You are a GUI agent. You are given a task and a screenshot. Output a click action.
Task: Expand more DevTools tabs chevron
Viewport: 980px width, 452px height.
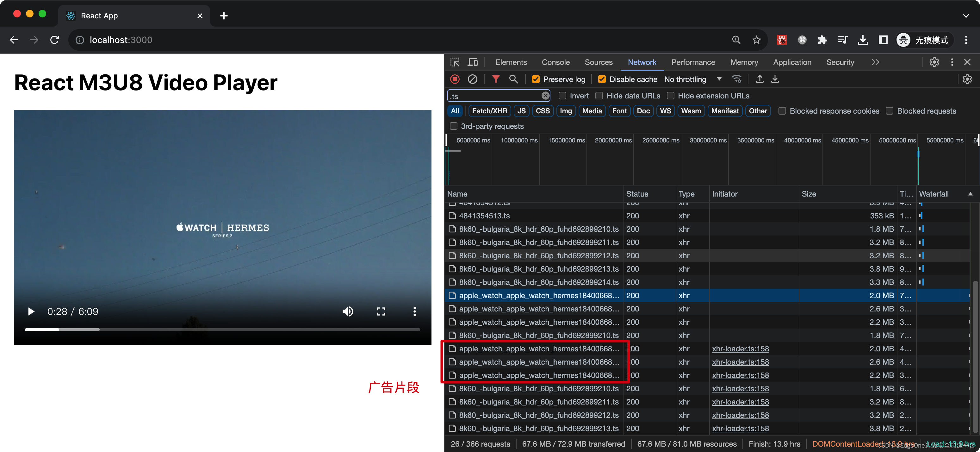coord(875,62)
